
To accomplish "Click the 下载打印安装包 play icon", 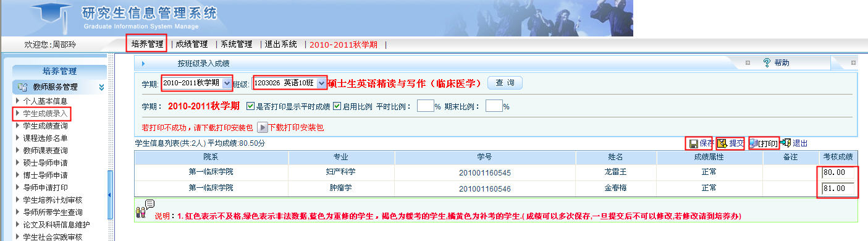I will point(262,128).
